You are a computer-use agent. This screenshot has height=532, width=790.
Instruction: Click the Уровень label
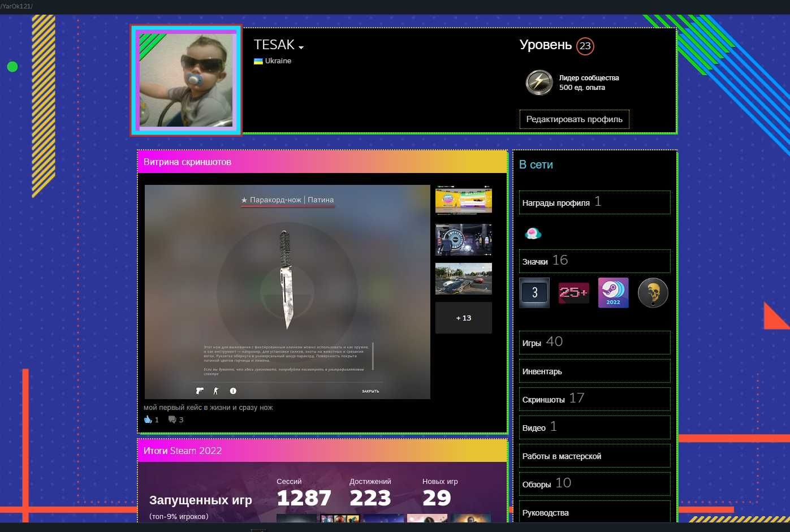[546, 45]
